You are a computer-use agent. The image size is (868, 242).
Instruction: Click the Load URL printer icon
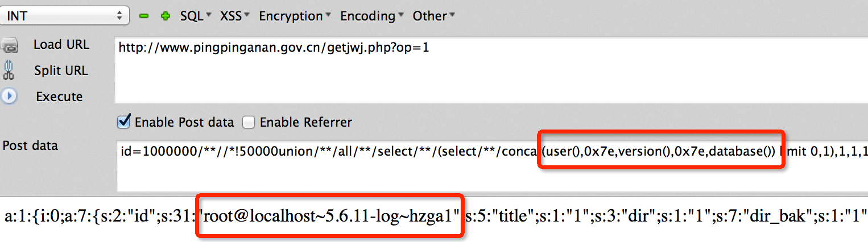(10, 45)
